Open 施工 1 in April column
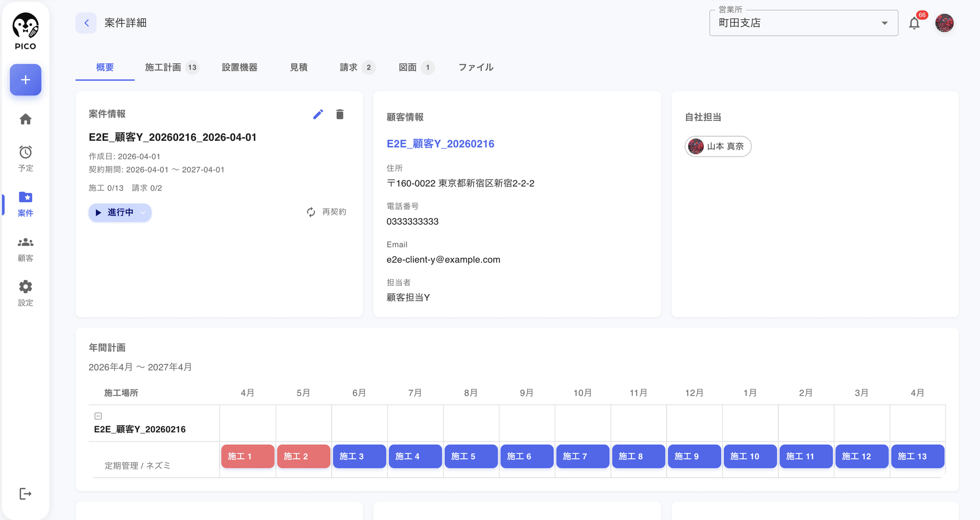Image resolution: width=980 pixels, height=520 pixels. point(248,456)
